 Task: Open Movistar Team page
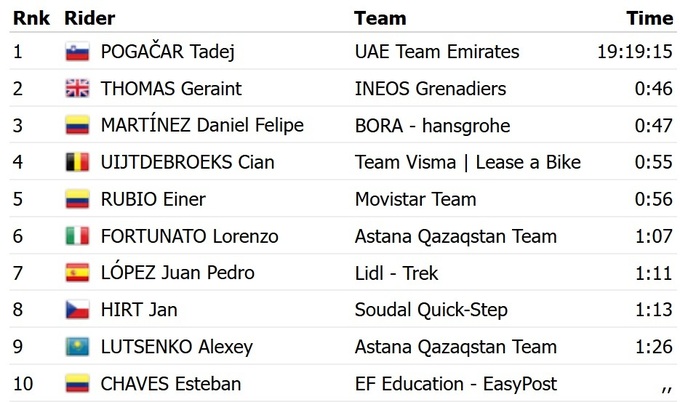(x=415, y=199)
